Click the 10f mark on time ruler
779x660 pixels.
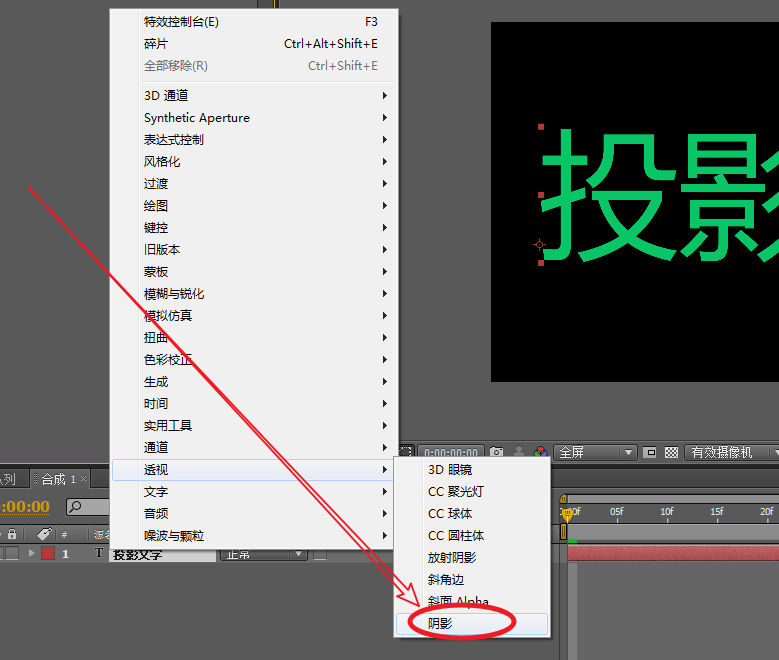(x=667, y=512)
